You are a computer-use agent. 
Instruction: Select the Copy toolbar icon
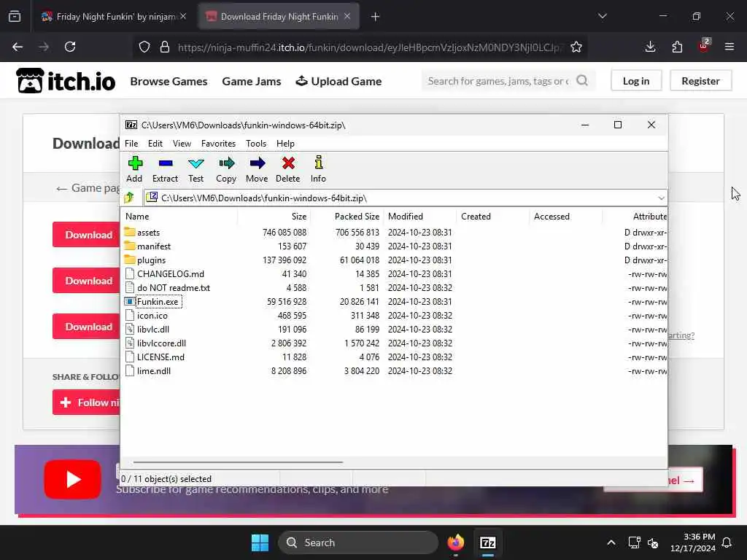tap(226, 163)
